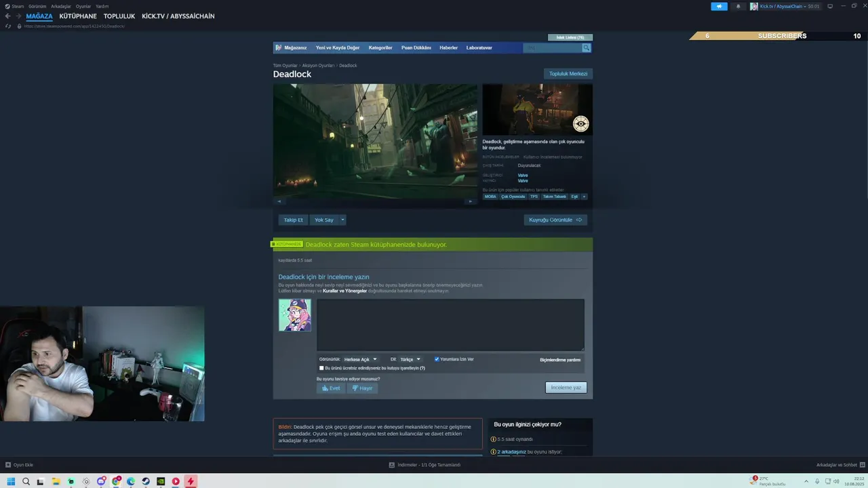Click the MOBA tag
The height and width of the screenshot is (488, 868).
[x=490, y=197]
